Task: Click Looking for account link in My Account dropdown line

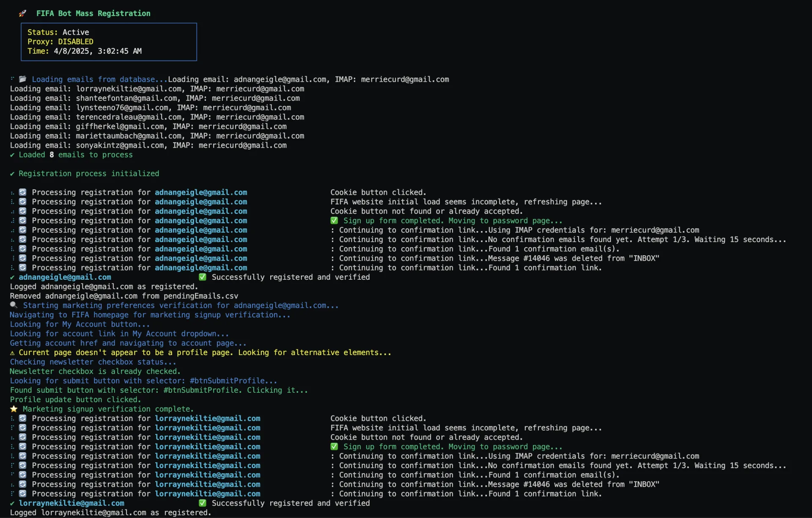Action: click(x=119, y=333)
